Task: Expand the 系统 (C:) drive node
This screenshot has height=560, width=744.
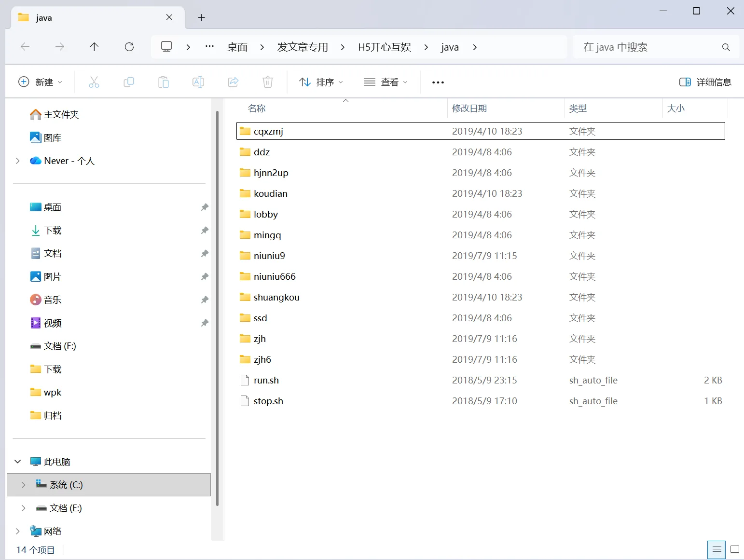Action: coord(24,485)
